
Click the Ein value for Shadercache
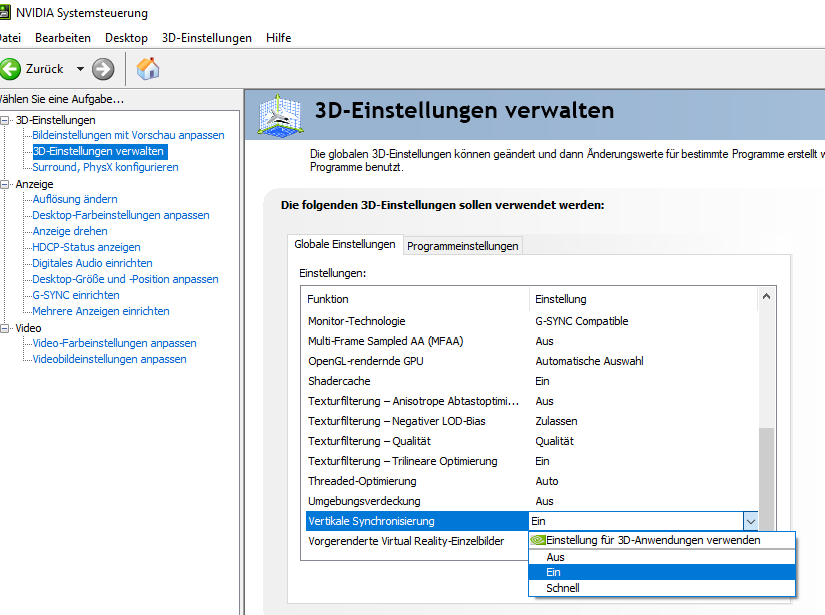[542, 381]
